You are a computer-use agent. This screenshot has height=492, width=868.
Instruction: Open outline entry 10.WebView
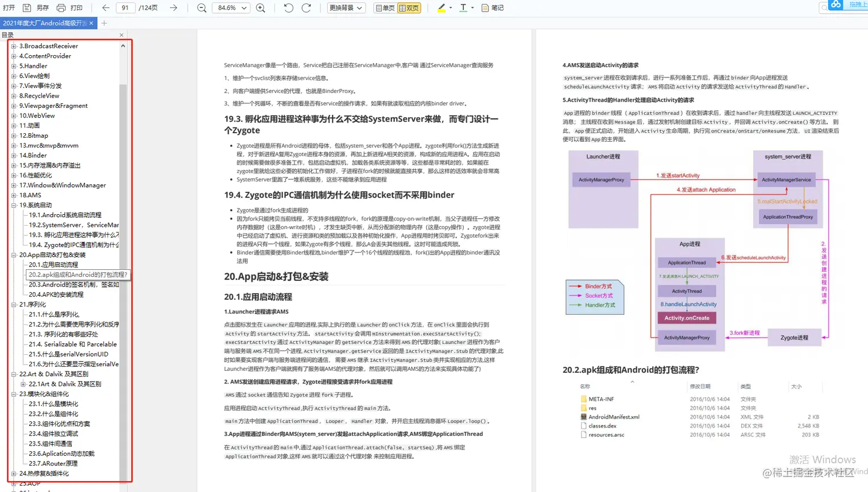click(x=37, y=116)
